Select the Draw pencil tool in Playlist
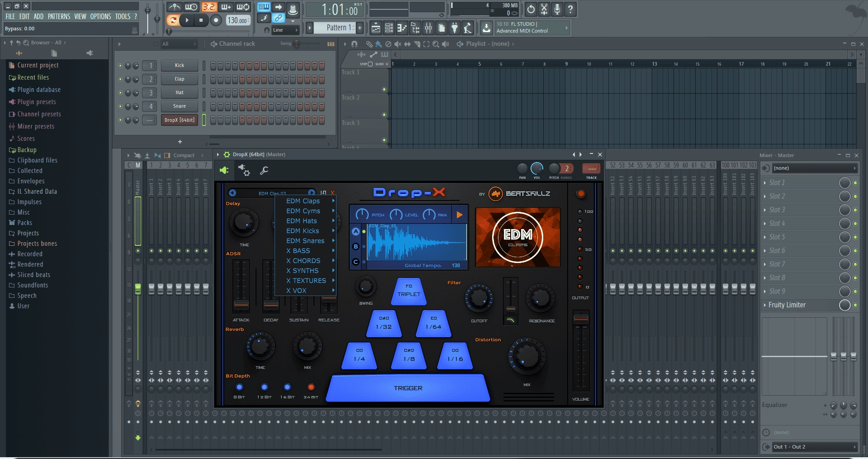Viewport: 868px width, 459px height. [370, 44]
